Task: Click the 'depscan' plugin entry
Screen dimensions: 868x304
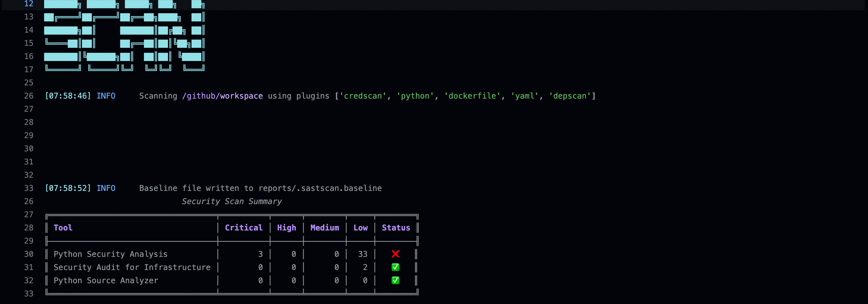Action: pos(570,96)
